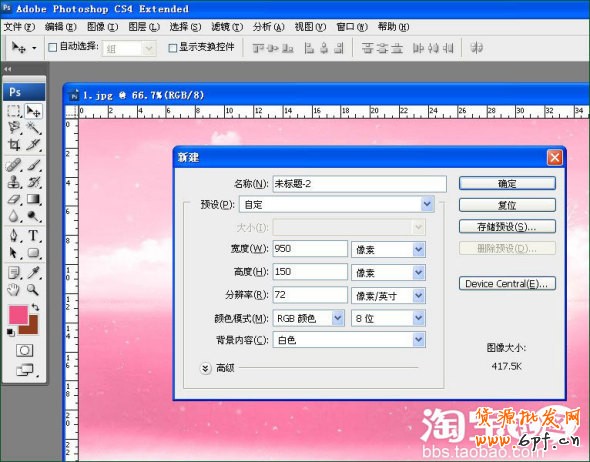Viewport: 590px width, 462px height.
Task: Open the 滤镜 menu
Action: (227, 27)
